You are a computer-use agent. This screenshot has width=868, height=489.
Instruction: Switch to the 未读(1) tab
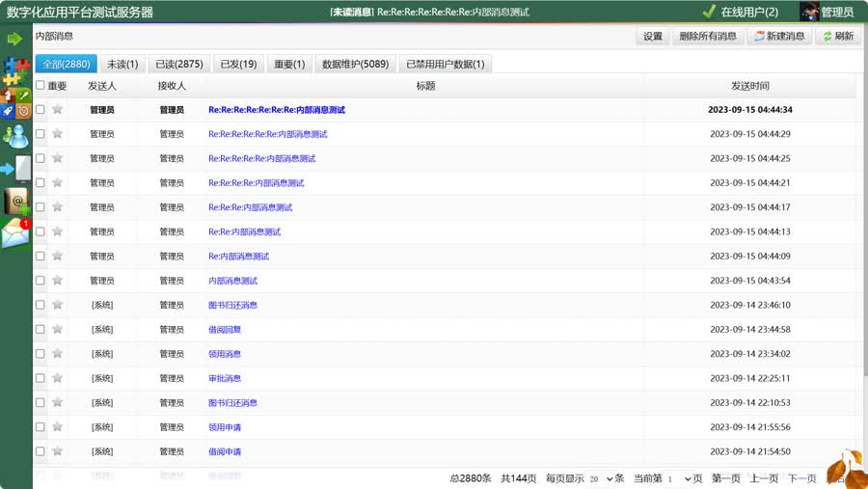click(x=122, y=64)
